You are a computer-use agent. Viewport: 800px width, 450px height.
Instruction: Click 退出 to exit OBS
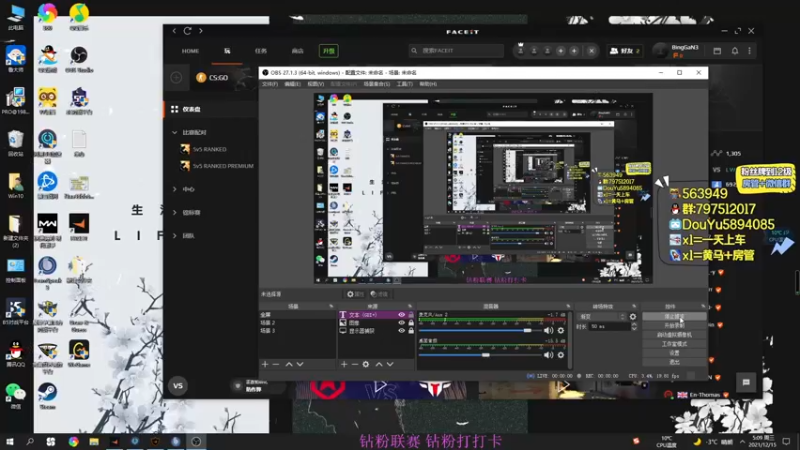[674, 362]
